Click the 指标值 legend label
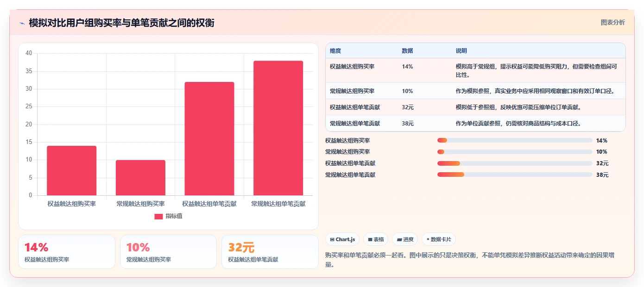 (174, 216)
